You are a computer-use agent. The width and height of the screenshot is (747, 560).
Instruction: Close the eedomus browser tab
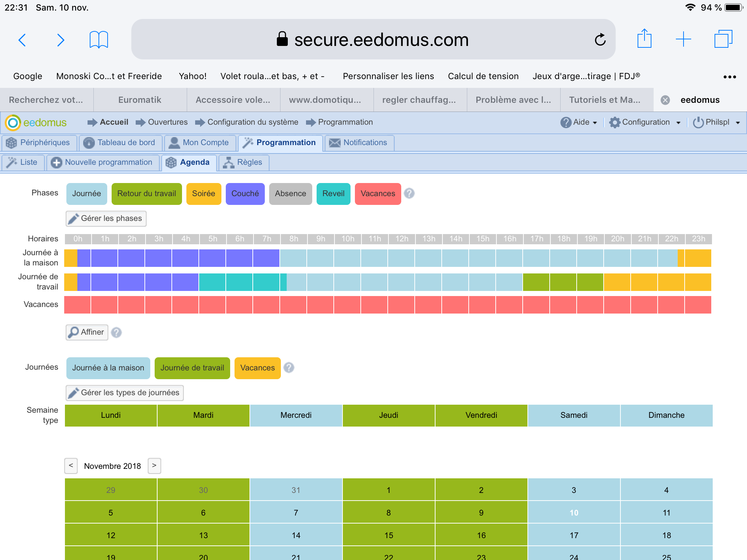pyautogui.click(x=665, y=100)
